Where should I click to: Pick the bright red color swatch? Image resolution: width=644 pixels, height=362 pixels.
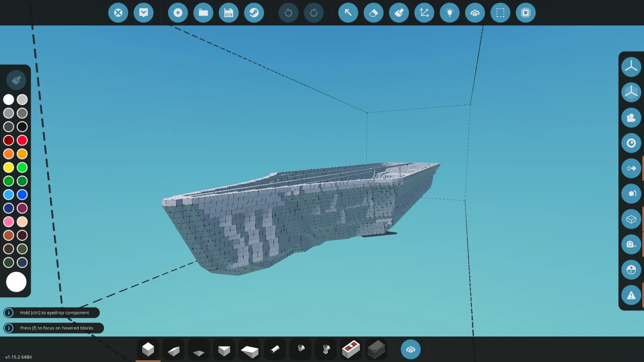[22, 140]
